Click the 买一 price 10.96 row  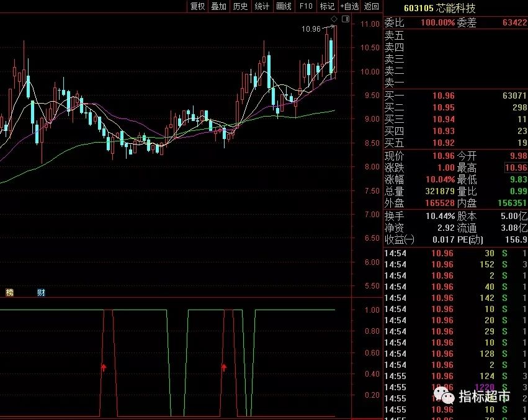click(455, 96)
